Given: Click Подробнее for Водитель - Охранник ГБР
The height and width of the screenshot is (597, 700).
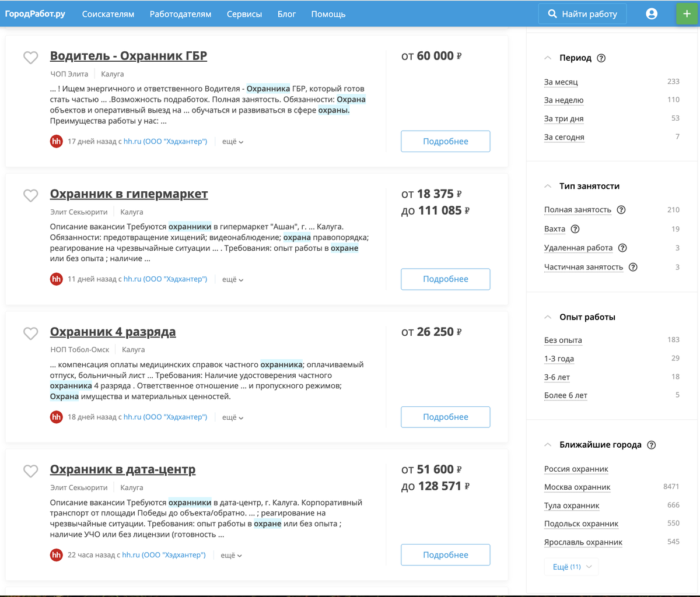Looking at the screenshot, I should (446, 141).
